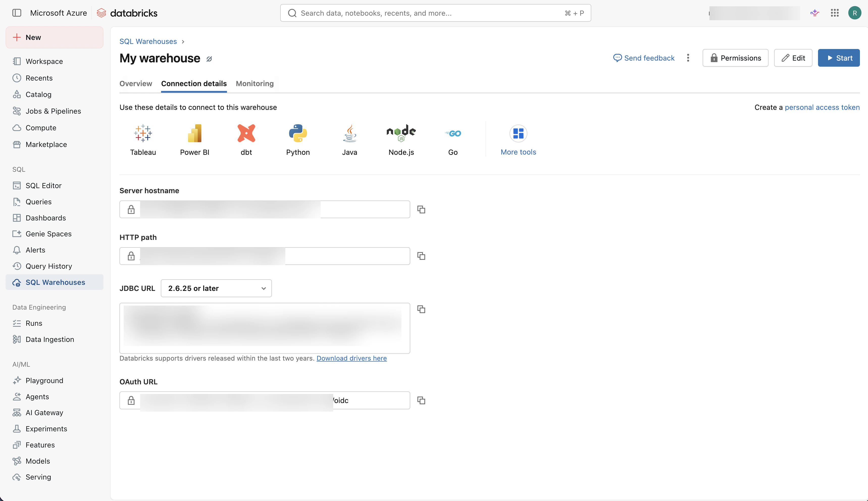Copy the JDBC URL value

click(421, 309)
